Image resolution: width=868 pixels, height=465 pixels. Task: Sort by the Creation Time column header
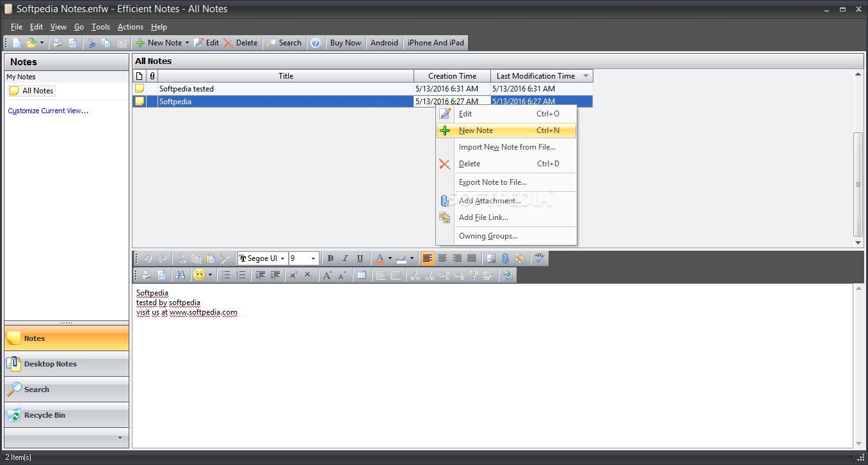point(452,76)
